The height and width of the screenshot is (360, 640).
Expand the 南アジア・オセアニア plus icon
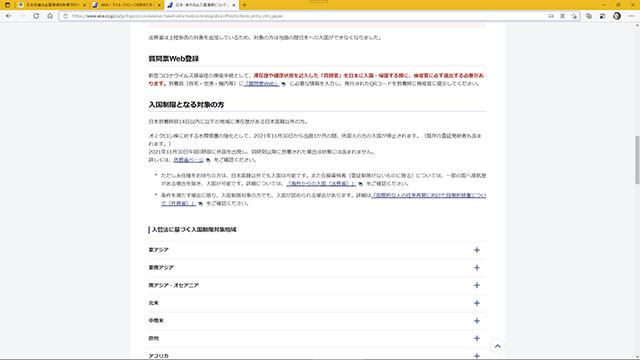pos(476,285)
